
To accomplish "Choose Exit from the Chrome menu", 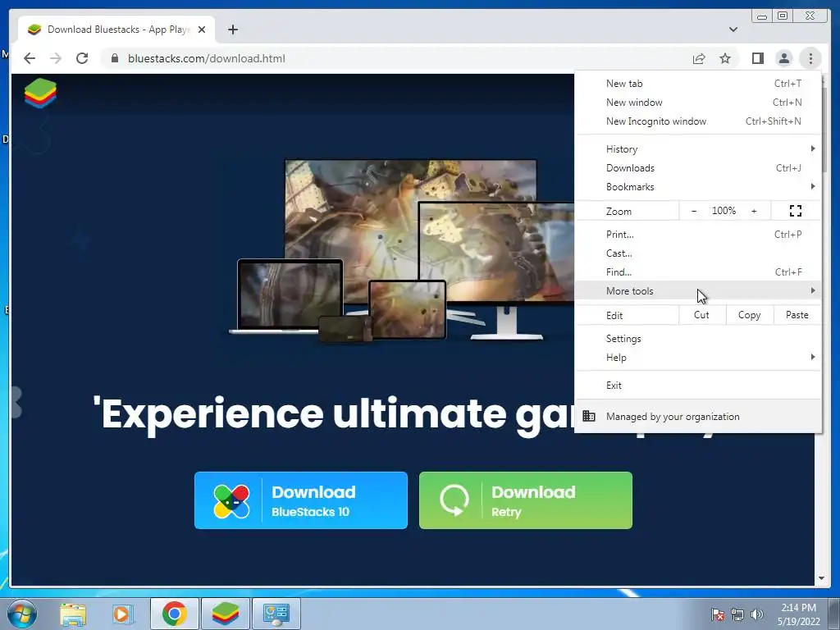I will [x=697, y=386].
